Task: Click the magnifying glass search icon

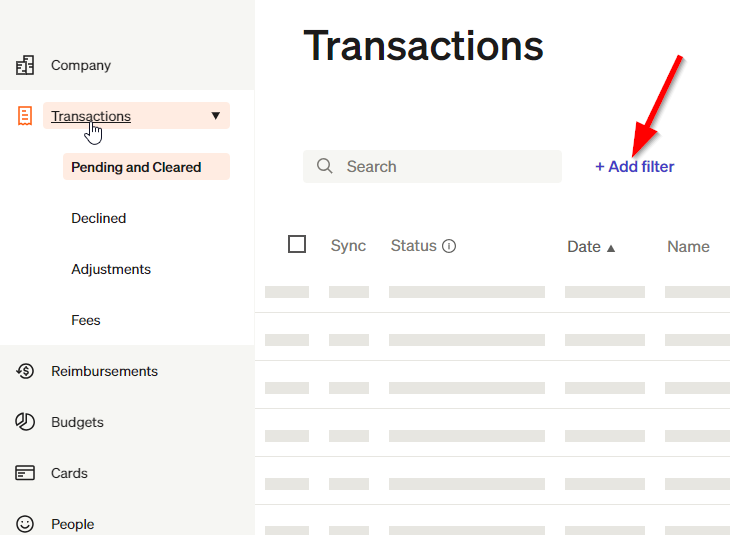Action: (x=324, y=166)
